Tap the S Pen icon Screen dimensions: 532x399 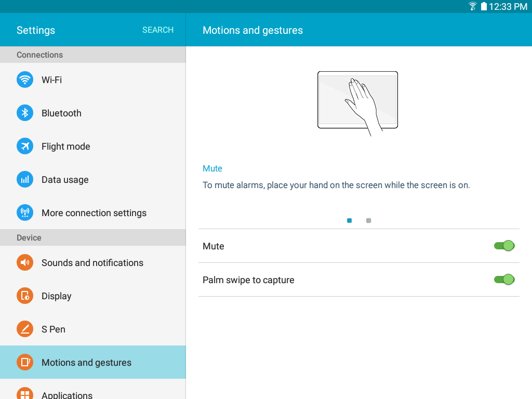[x=25, y=329]
